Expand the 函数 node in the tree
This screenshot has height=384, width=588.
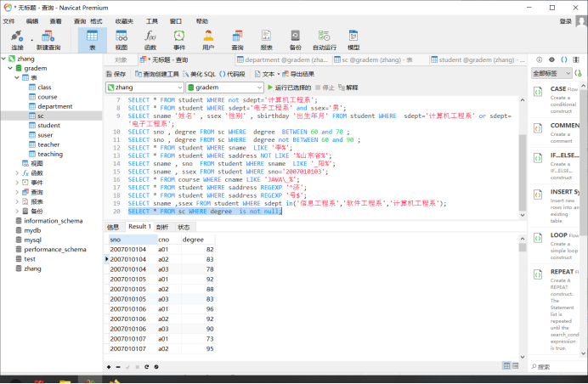17,172
